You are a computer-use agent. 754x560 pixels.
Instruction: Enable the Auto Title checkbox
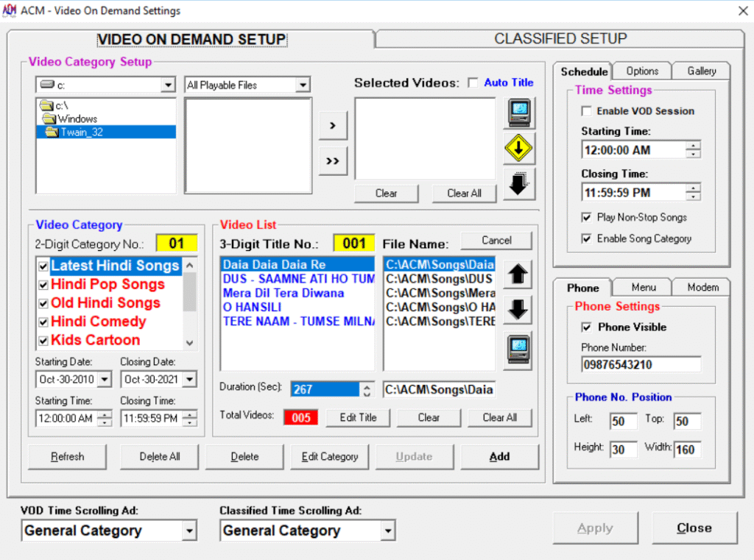(476, 82)
